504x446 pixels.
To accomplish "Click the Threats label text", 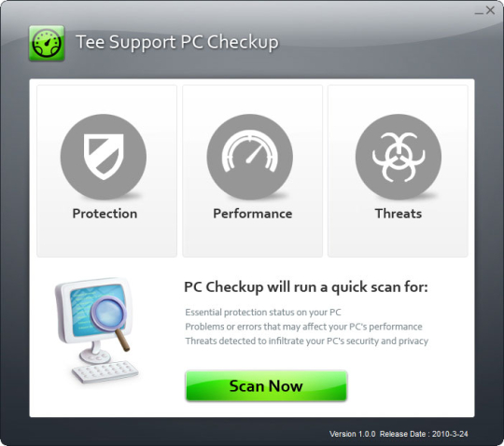I will click(399, 214).
